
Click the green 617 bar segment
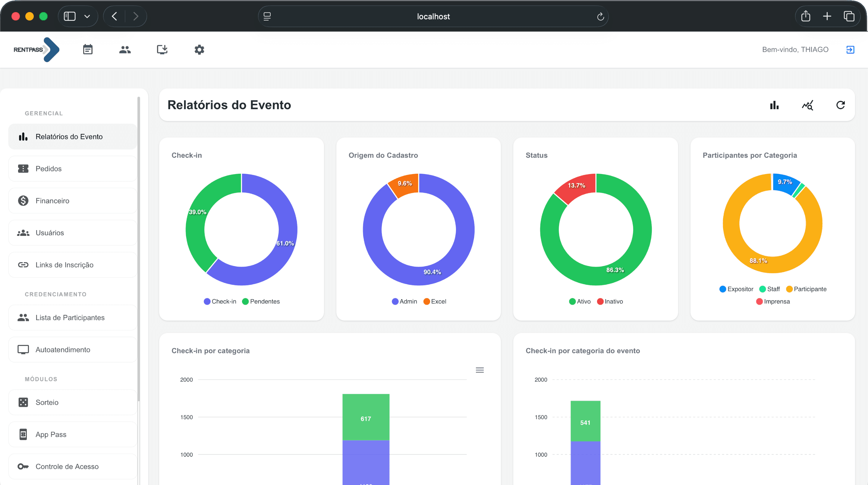366,417
